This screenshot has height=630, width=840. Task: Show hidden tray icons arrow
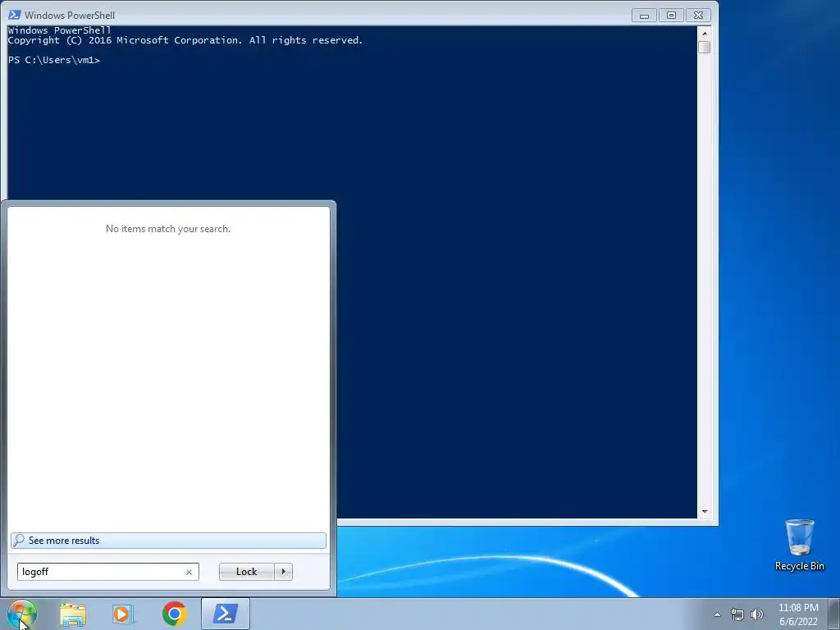pos(717,614)
